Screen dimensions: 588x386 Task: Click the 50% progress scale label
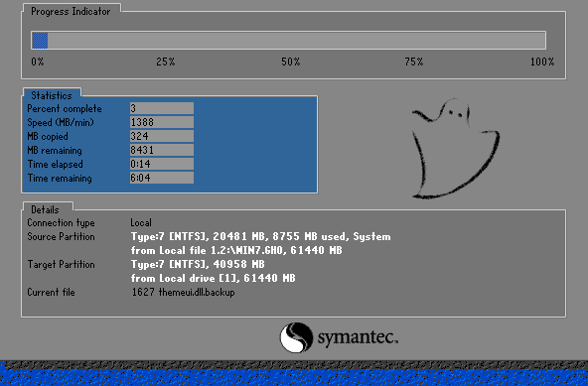point(291,62)
